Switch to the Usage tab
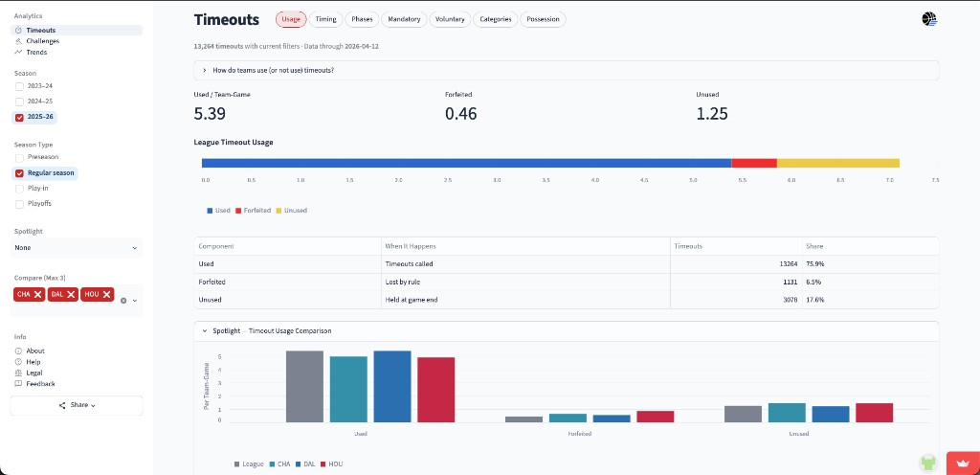Image resolution: width=980 pixels, height=475 pixels. click(291, 19)
